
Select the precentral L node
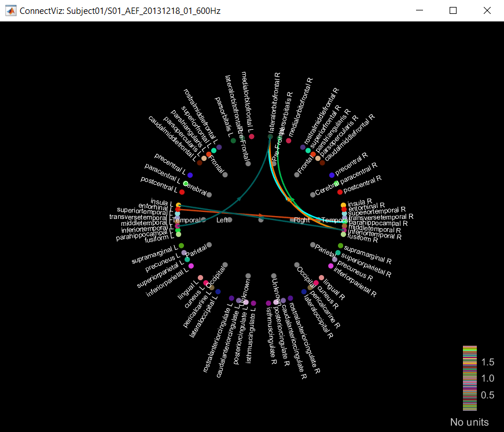[x=190, y=175]
